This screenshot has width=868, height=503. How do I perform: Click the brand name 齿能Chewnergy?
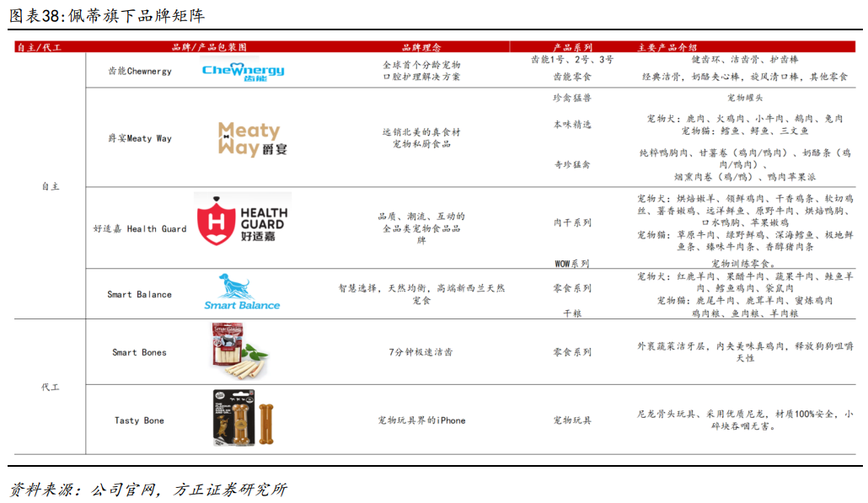click(x=140, y=72)
